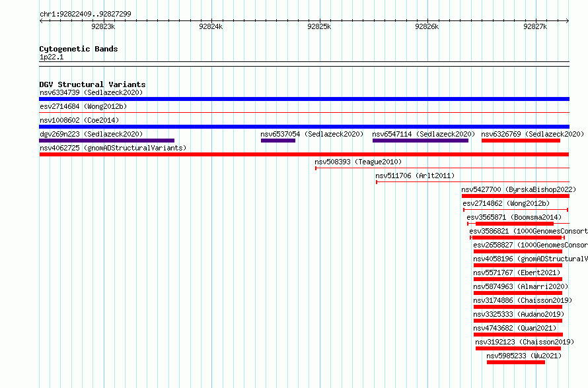This screenshot has height=388, width=588.
Task: Open nsv511706 (Arlt2011) label
Action: pyautogui.click(x=415, y=176)
